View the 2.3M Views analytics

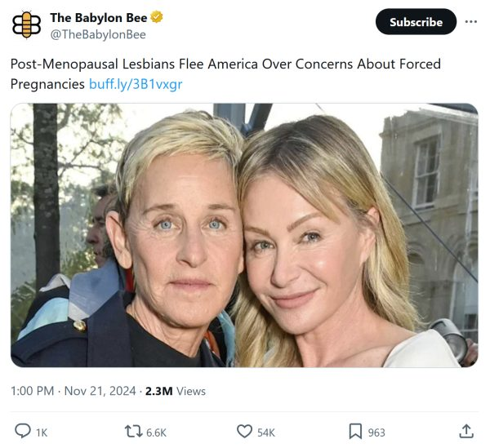[175, 391]
